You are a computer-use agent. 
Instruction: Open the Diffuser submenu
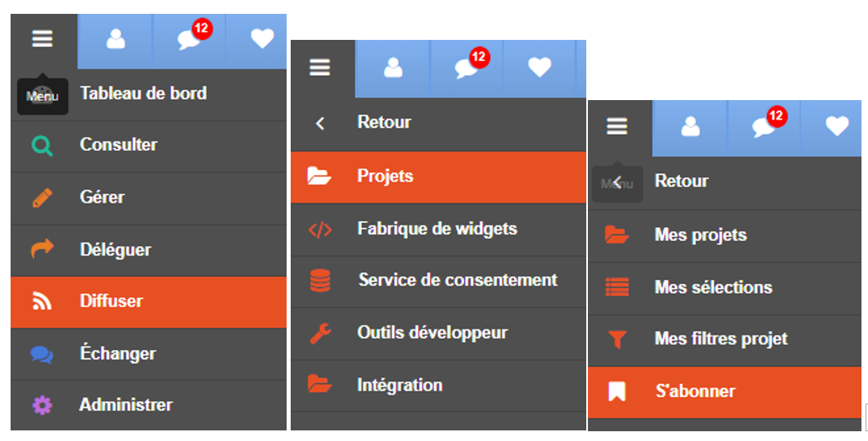coord(148,302)
